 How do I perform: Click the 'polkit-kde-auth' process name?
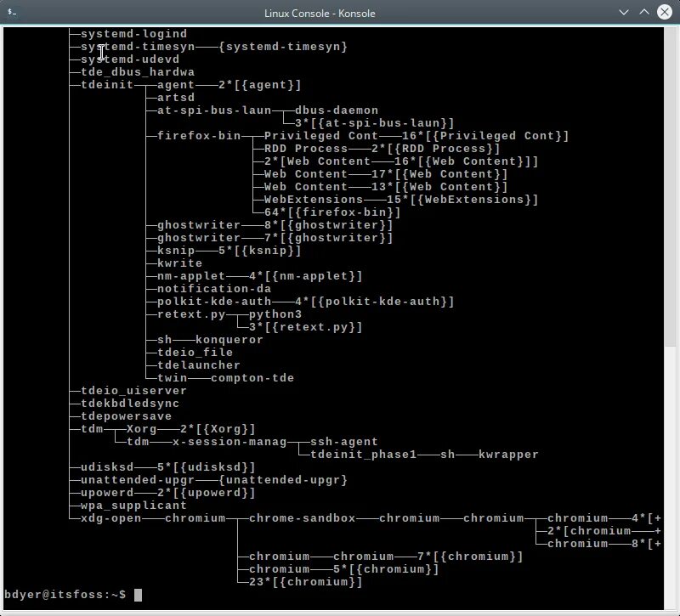214,302
